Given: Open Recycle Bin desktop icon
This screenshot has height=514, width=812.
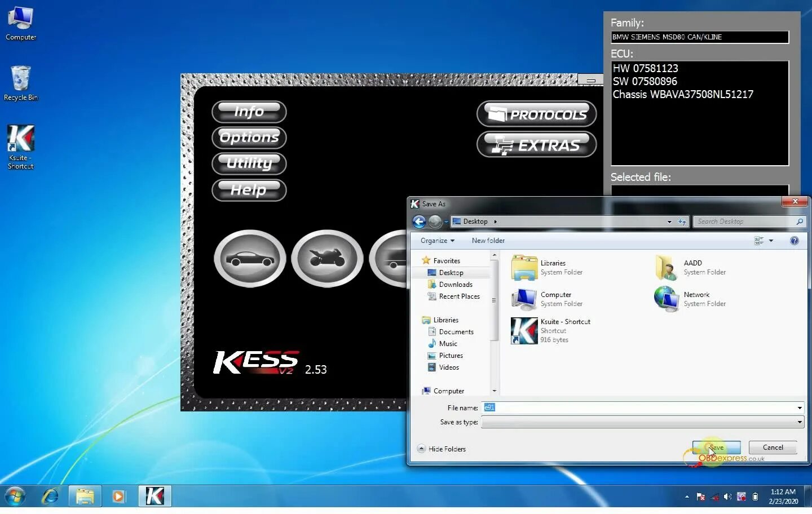Looking at the screenshot, I should pos(21,83).
